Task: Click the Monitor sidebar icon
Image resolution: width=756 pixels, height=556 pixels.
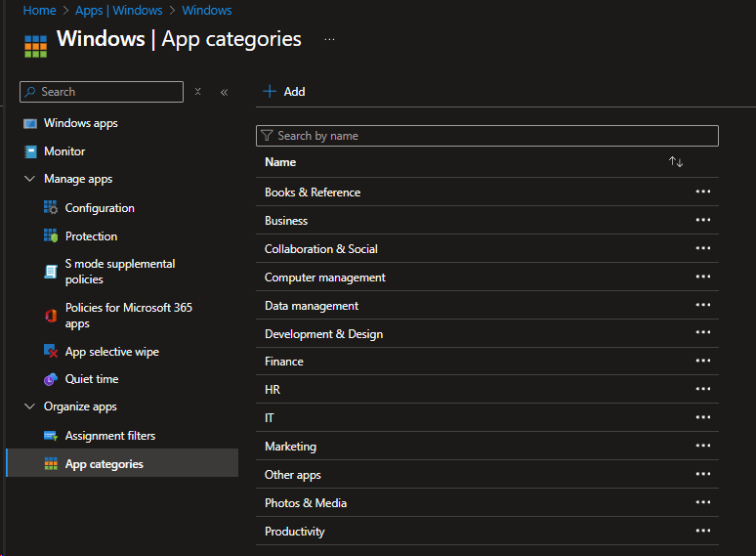Action: point(30,151)
